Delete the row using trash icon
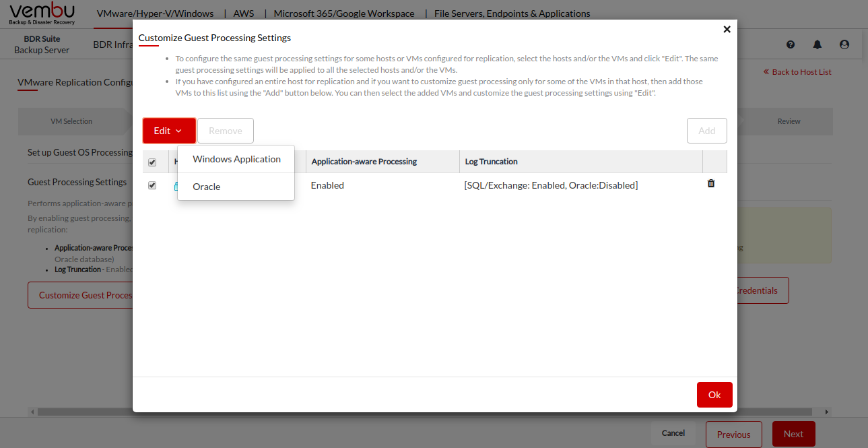Viewport: 868px width, 448px height. click(711, 183)
